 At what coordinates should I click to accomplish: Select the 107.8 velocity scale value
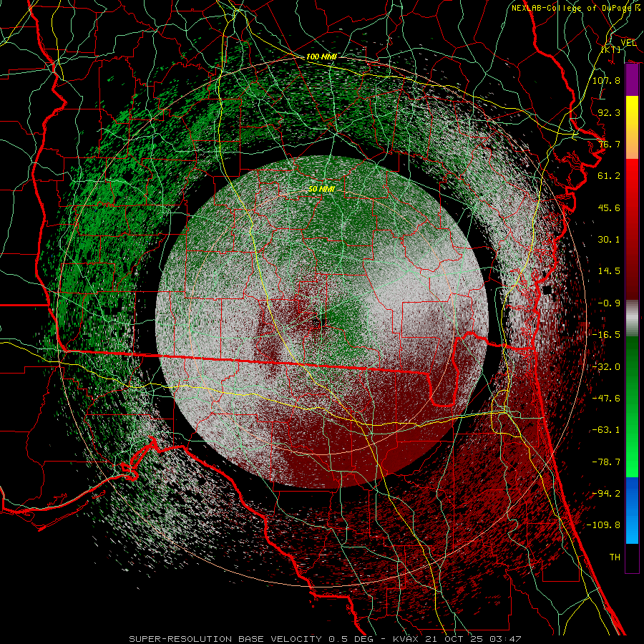tap(606, 80)
